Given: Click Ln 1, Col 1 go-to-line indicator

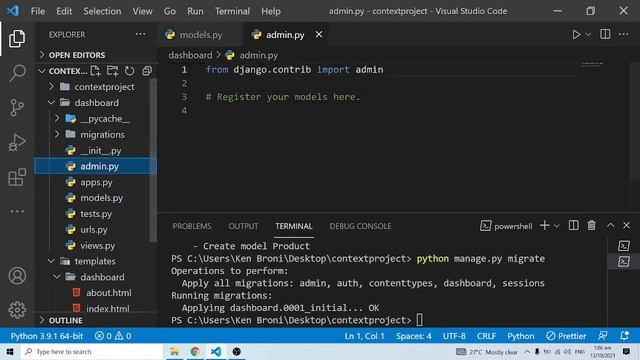Looking at the screenshot, I should coord(364,336).
